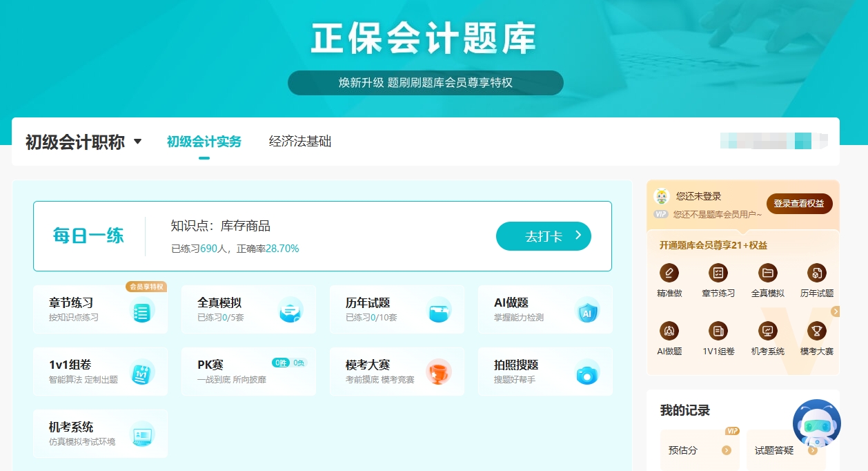Click the 机考系统 icon in membership benefits
This screenshot has width=868, height=471.
pyautogui.click(x=767, y=331)
